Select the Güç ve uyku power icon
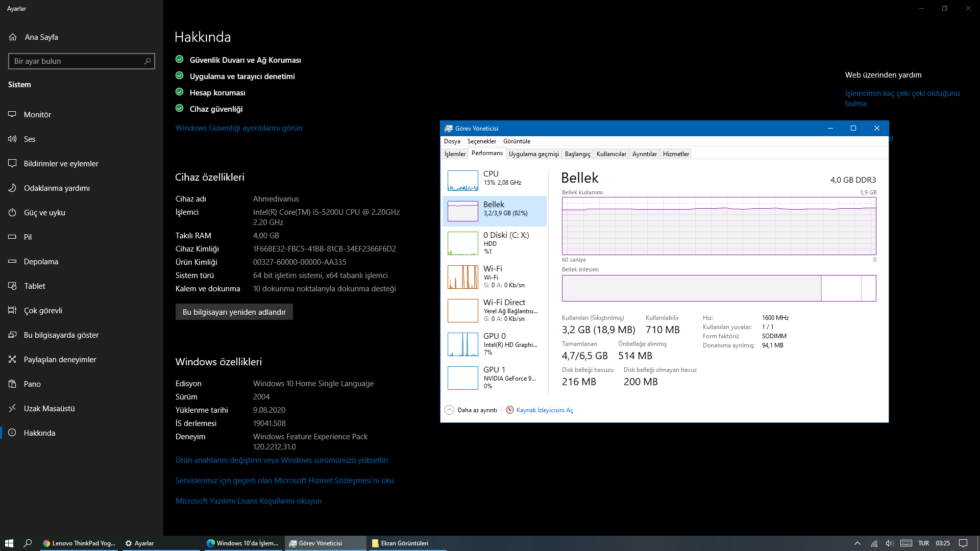The width and height of the screenshot is (980, 551). 12,212
